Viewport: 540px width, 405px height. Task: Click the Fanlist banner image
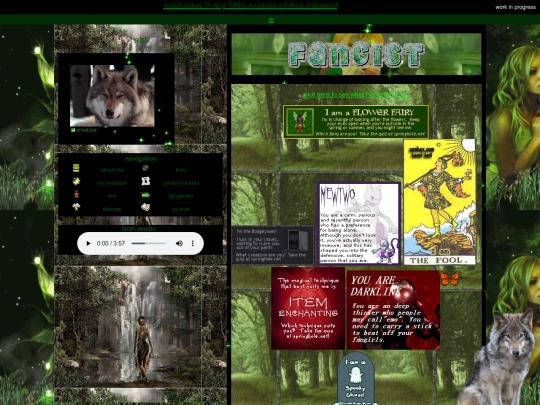coord(356,54)
